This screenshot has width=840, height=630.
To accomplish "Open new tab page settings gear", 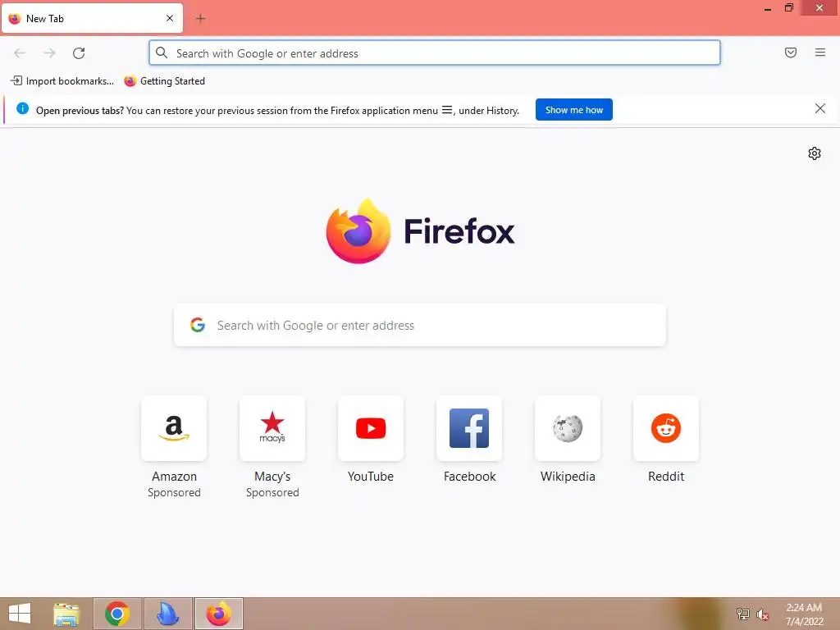I will click(815, 153).
